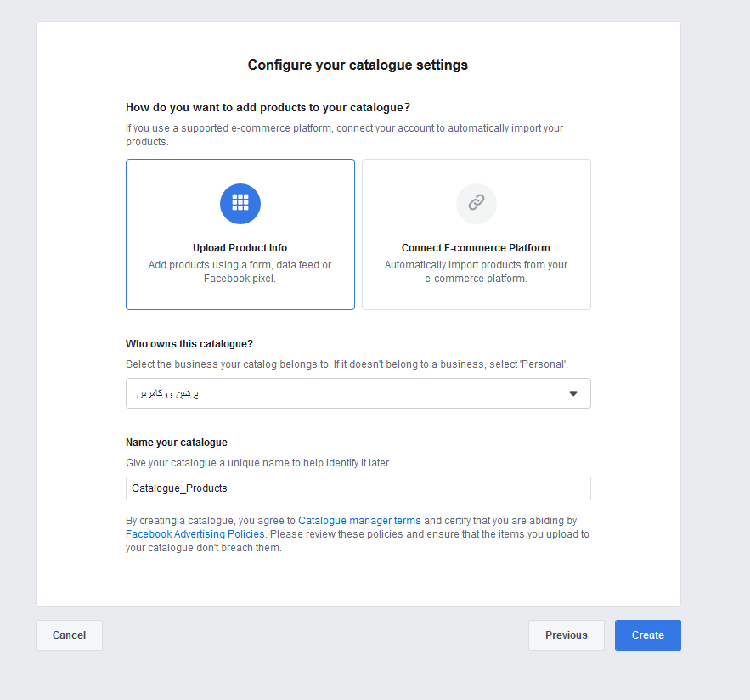Go back with the Previous button
The image size is (750, 700).
567,635
